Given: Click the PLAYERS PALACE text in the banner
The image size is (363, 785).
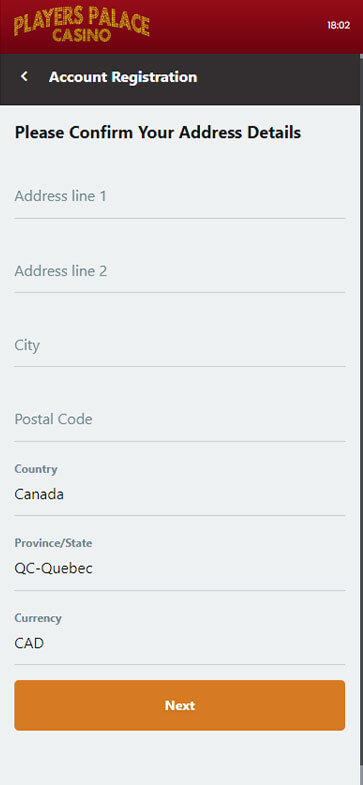Looking at the screenshot, I should 82,22.
